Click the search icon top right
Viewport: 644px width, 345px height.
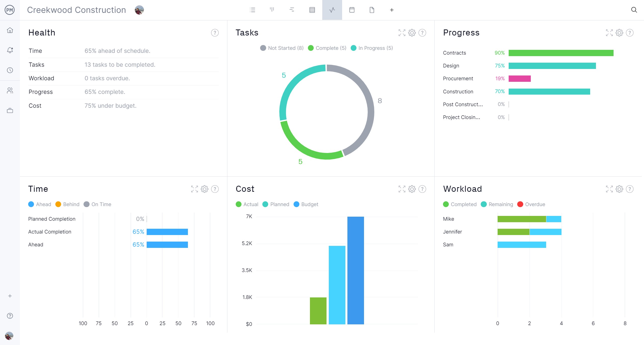click(634, 10)
